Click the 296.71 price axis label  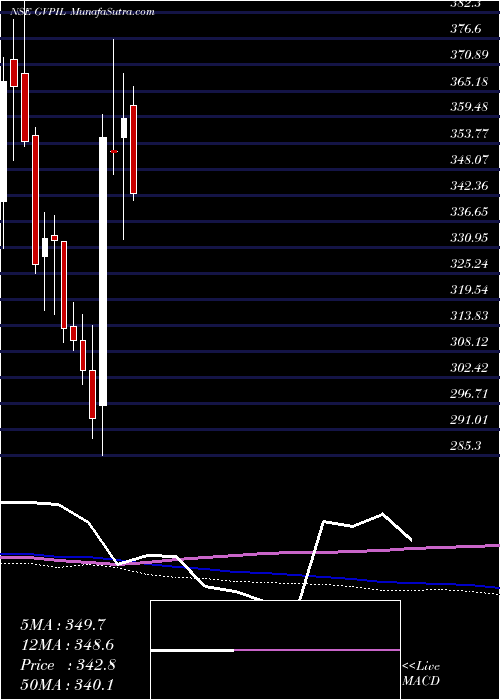[469, 394]
